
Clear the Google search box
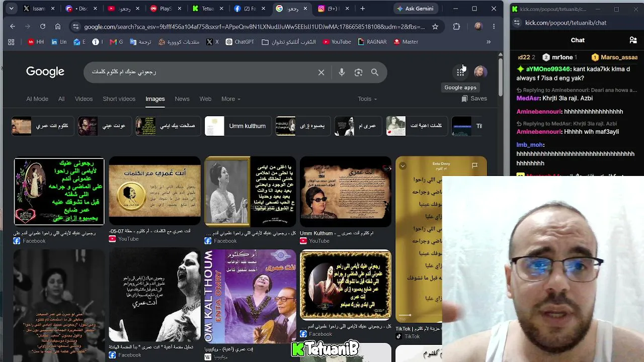coord(321,72)
